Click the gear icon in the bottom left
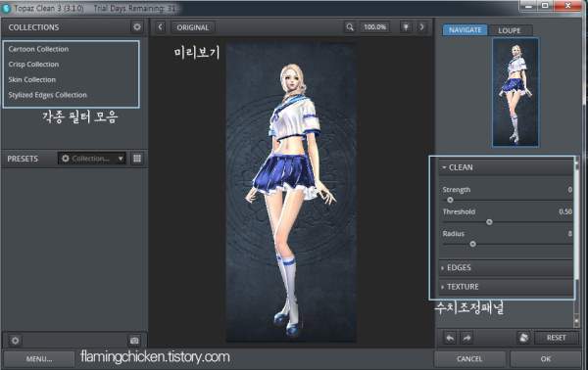This screenshot has height=370, width=588. point(15,341)
